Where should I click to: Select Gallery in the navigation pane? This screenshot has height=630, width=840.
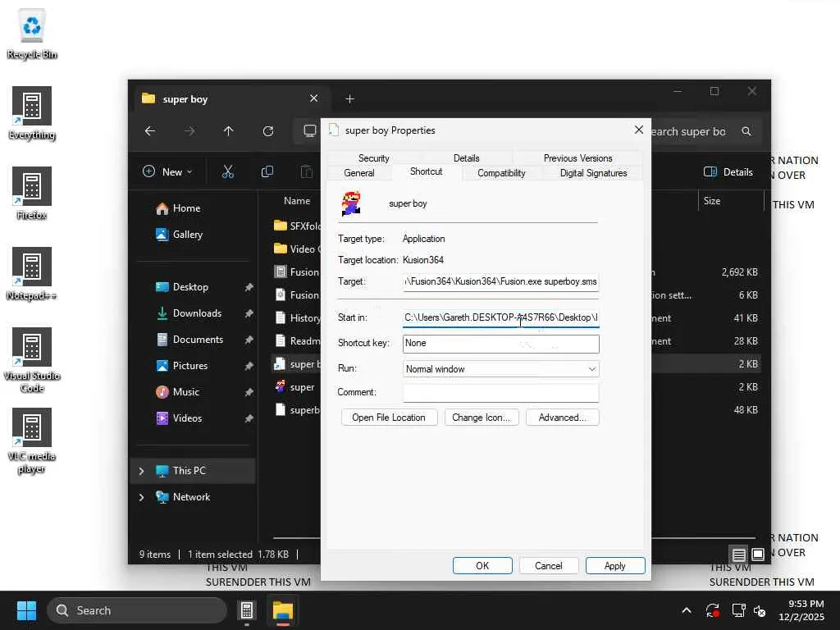tap(188, 235)
